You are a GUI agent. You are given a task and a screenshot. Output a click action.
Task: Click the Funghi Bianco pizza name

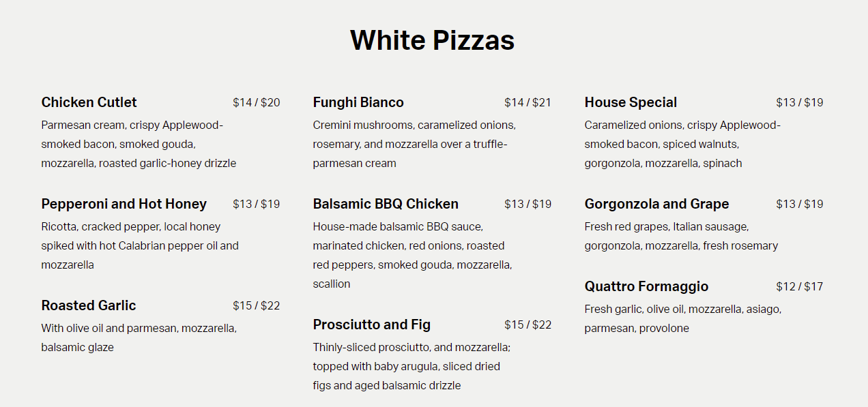click(x=358, y=102)
